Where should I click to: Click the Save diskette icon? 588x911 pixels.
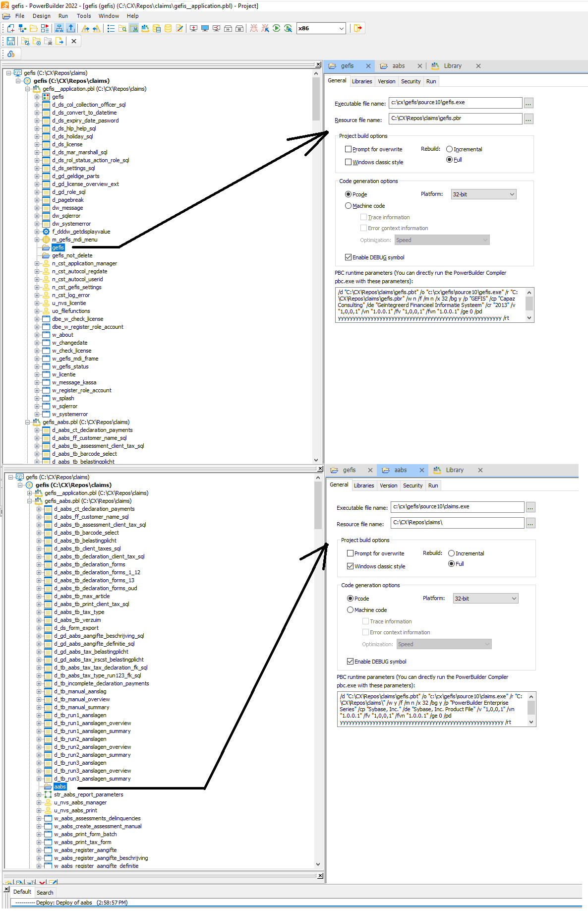pyautogui.click(x=10, y=41)
